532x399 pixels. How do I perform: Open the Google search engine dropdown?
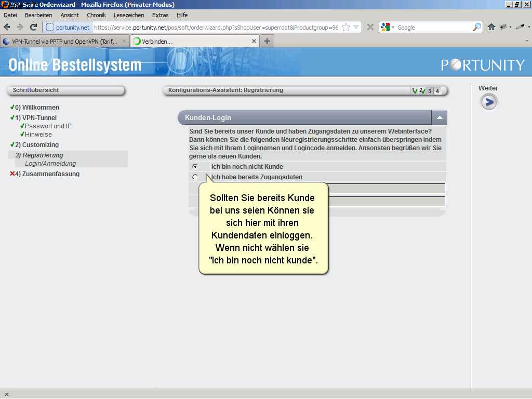pyautogui.click(x=388, y=28)
